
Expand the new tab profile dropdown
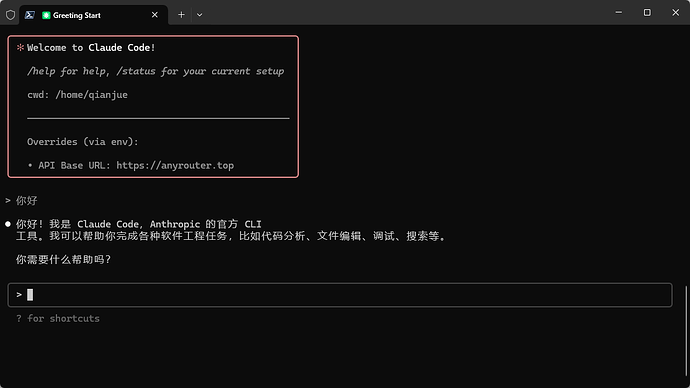click(199, 15)
